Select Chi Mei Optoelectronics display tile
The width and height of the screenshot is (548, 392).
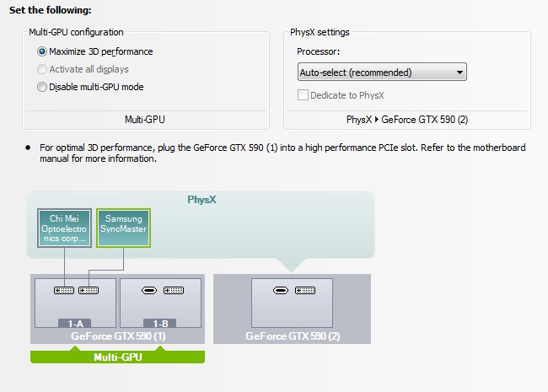tap(64, 228)
